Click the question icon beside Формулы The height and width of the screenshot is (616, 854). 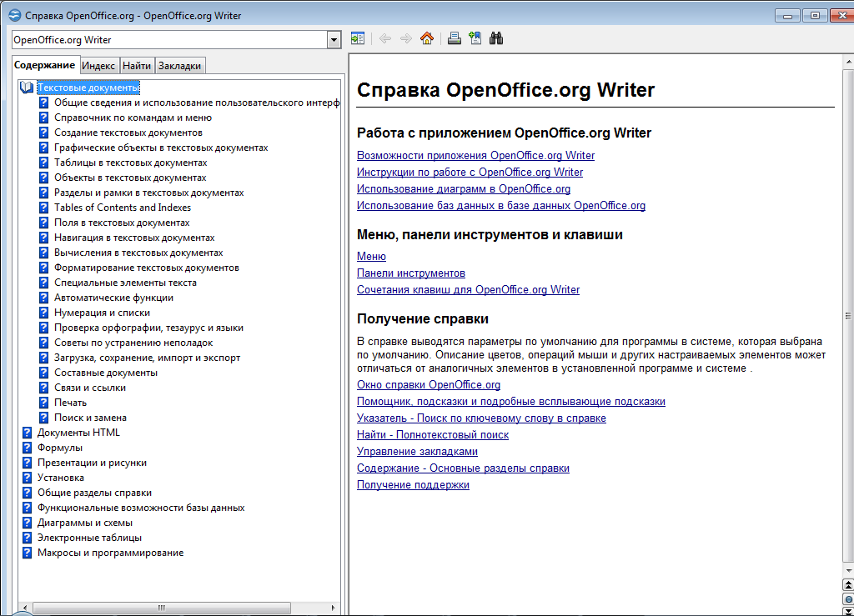point(28,448)
